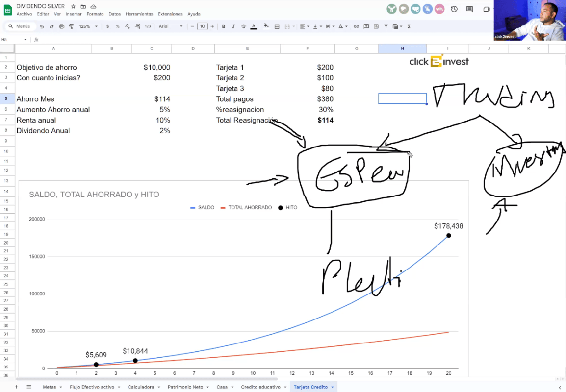Open the 123 number format menu

(148, 26)
